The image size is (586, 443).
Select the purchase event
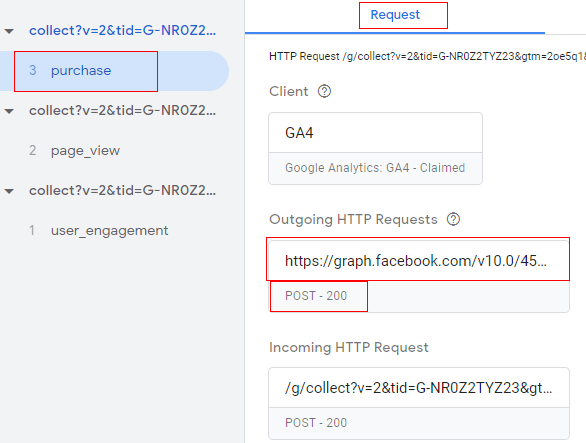tap(114, 71)
